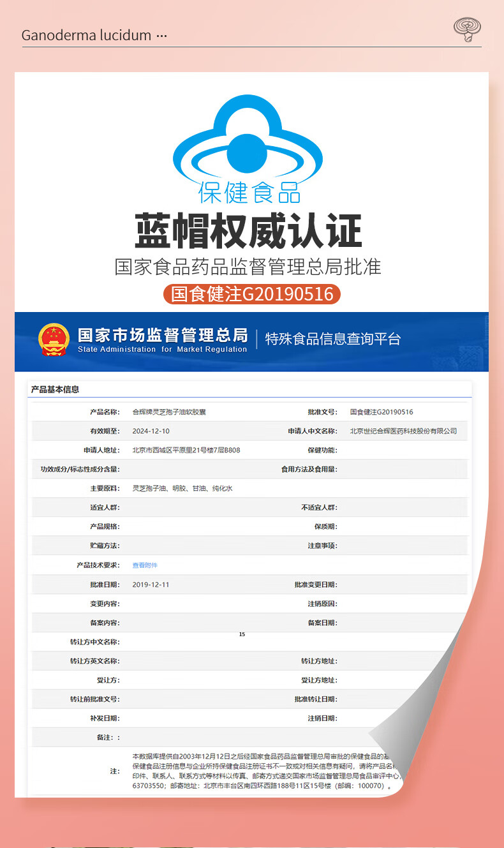Click the 备案日期 label

point(322,623)
